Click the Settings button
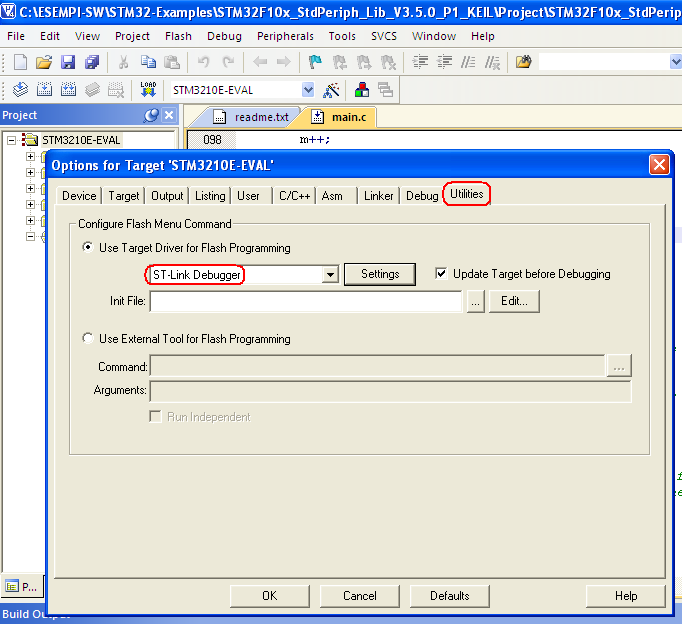 [x=380, y=274]
